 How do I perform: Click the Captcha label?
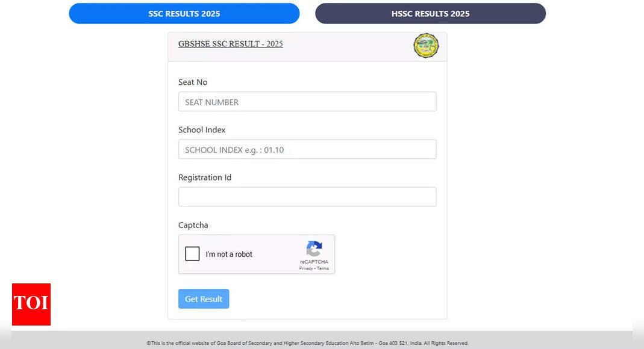pyautogui.click(x=193, y=225)
